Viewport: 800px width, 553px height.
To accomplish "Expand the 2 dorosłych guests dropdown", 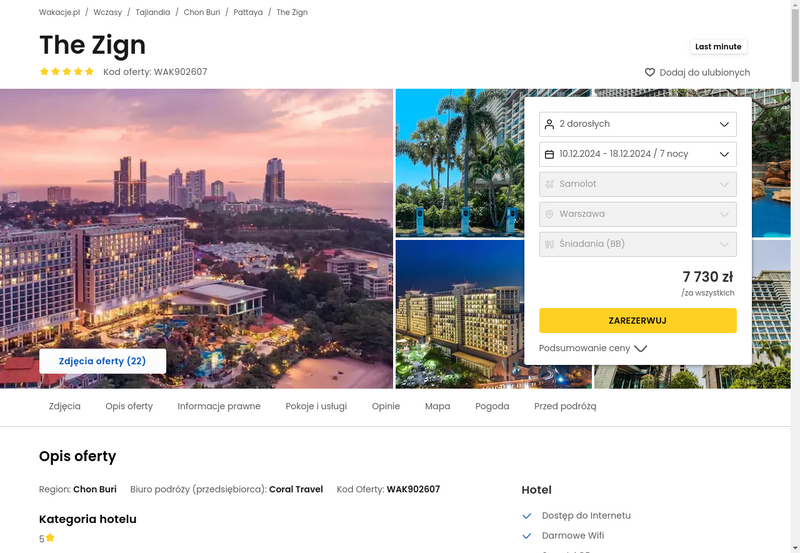I will (x=638, y=124).
